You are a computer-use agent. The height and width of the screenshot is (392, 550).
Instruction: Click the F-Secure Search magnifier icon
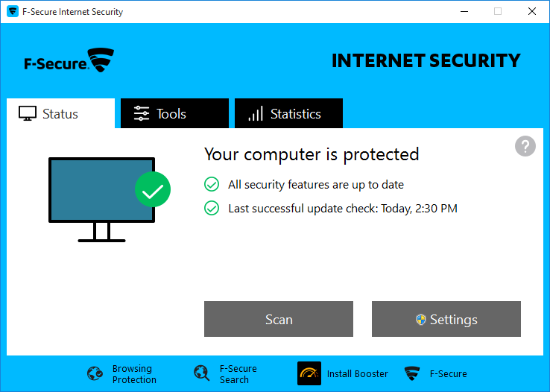point(201,374)
